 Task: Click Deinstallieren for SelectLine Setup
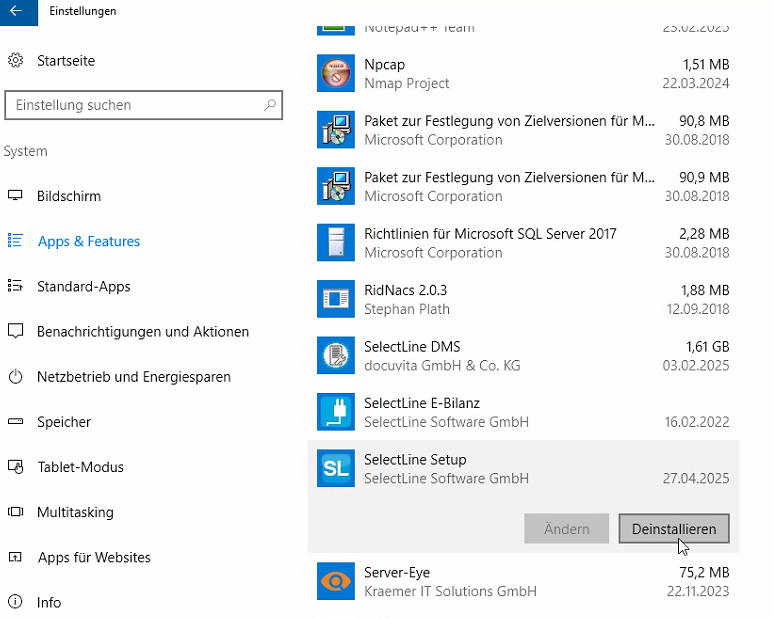pyautogui.click(x=674, y=529)
